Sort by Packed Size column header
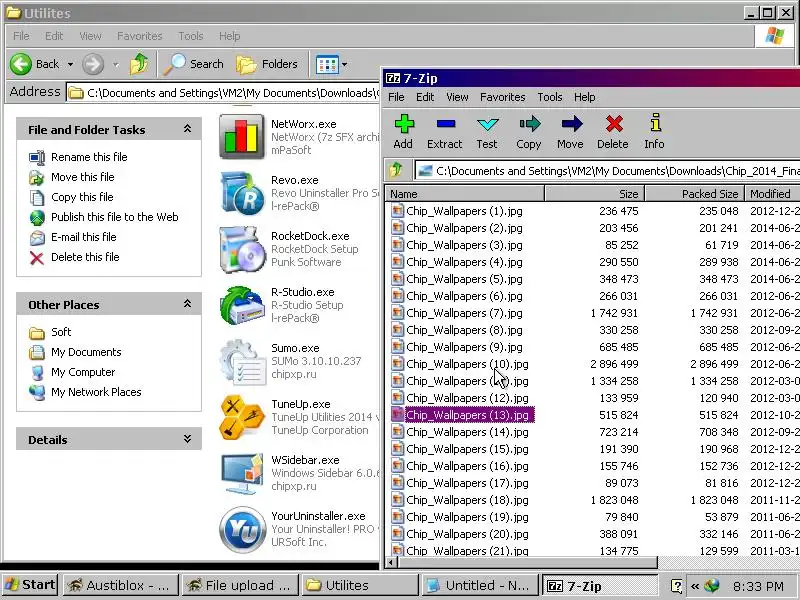 tap(695, 194)
